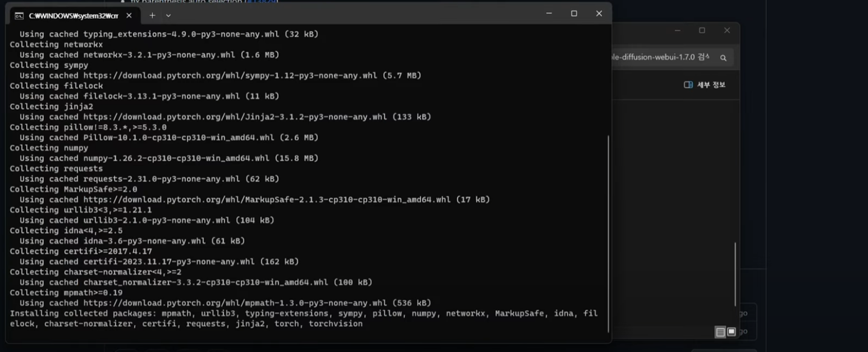Viewport: 868px width, 352px height.
Task: Click the idna-3.6 wheel line
Action: [132, 241]
